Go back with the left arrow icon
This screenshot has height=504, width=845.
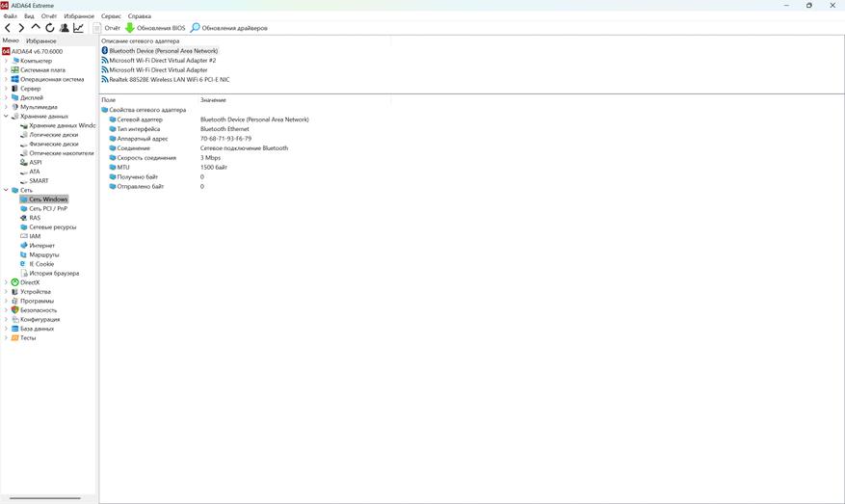8,28
